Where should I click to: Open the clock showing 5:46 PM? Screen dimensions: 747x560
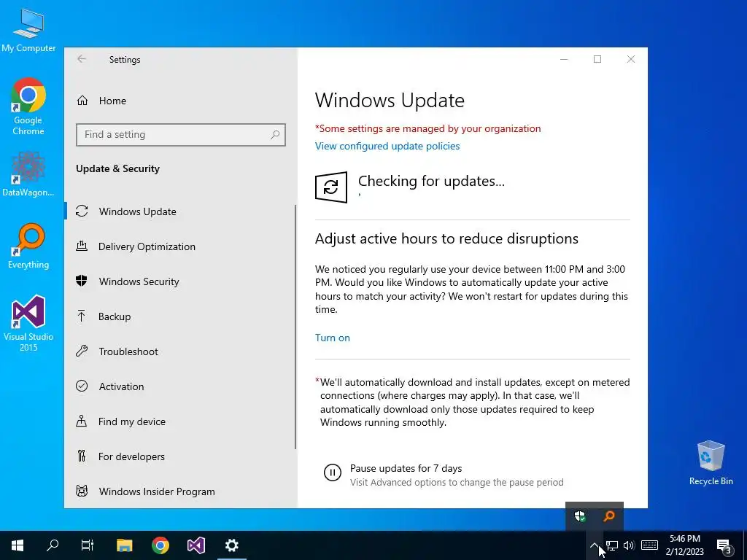coord(684,545)
